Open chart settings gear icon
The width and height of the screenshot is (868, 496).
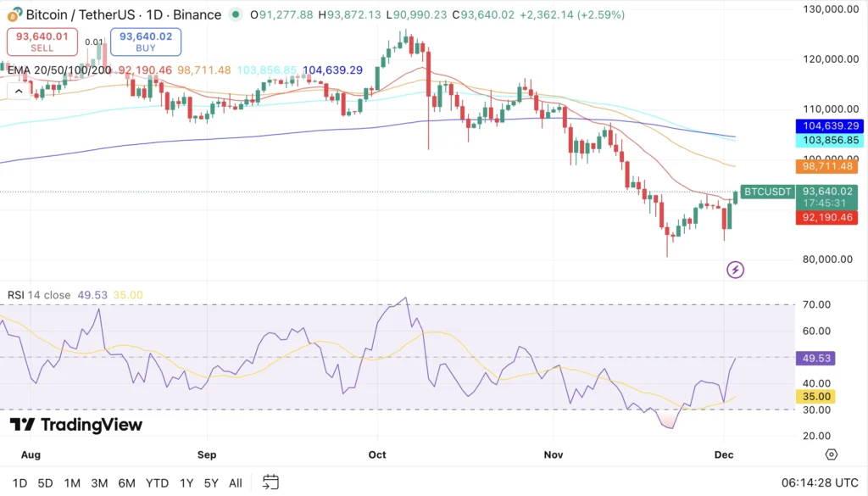[x=831, y=454]
